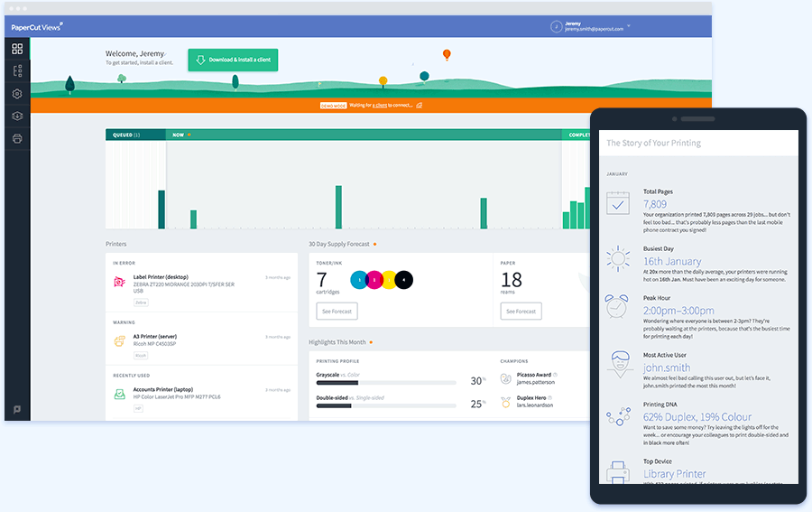812x512 pixels.
Task: Open the printer icon in sidebar
Action: click(x=17, y=138)
